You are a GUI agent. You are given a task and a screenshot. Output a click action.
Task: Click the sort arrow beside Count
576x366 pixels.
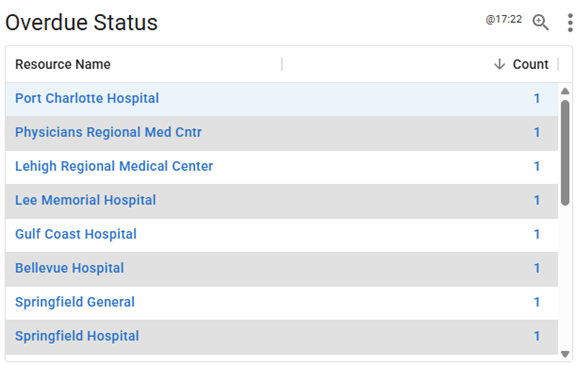(x=499, y=64)
